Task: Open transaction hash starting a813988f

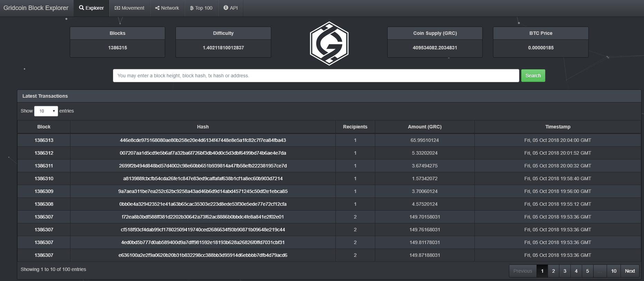Action: pyautogui.click(x=203, y=178)
